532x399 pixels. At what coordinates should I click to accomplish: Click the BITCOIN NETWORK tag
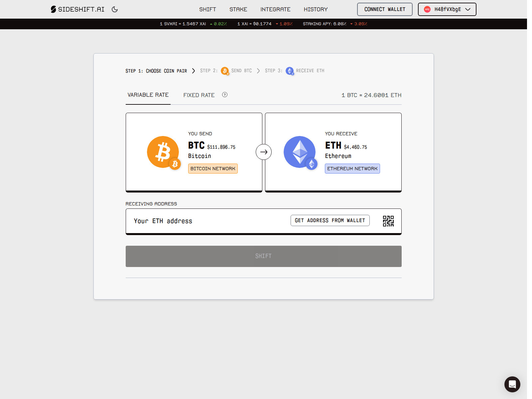pyautogui.click(x=213, y=169)
